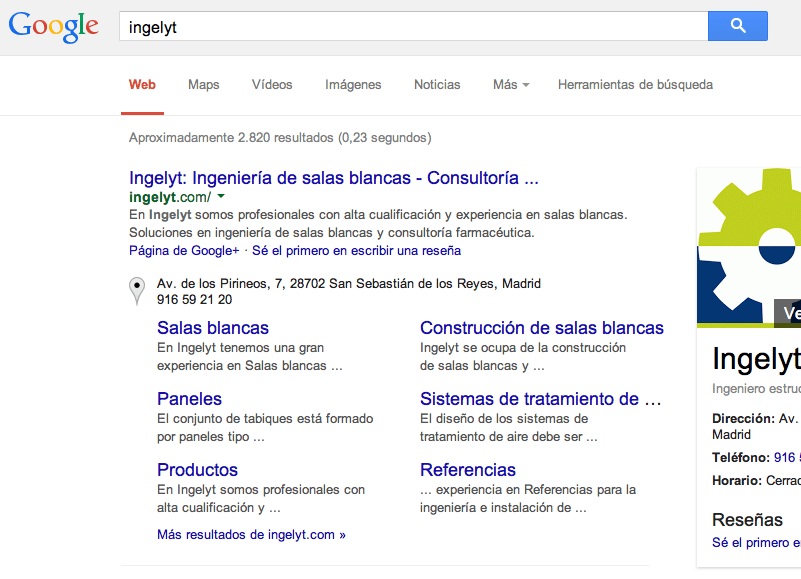Open the Ingelyt main result title link
The width and height of the screenshot is (801, 579).
[x=334, y=178]
